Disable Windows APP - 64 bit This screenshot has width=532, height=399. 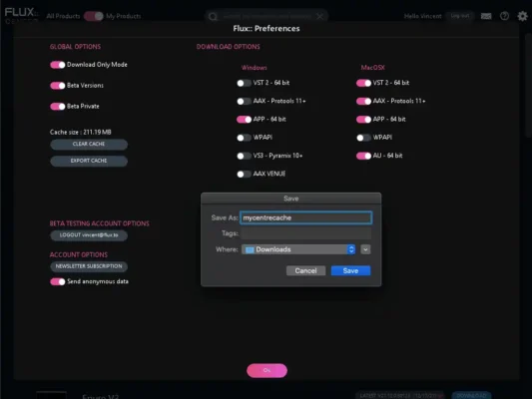[x=244, y=120]
